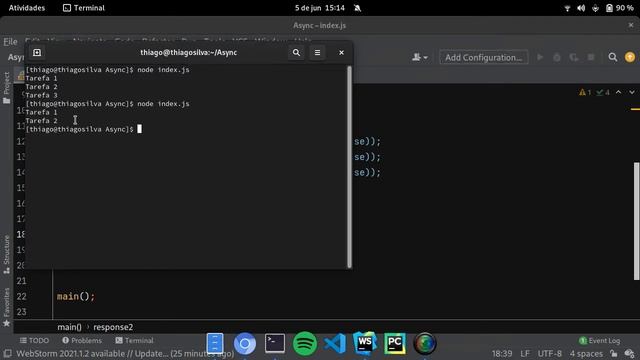Click the 'Tarefa 3' terminal output line
Viewport: 640px width, 360px height.
click(41, 95)
